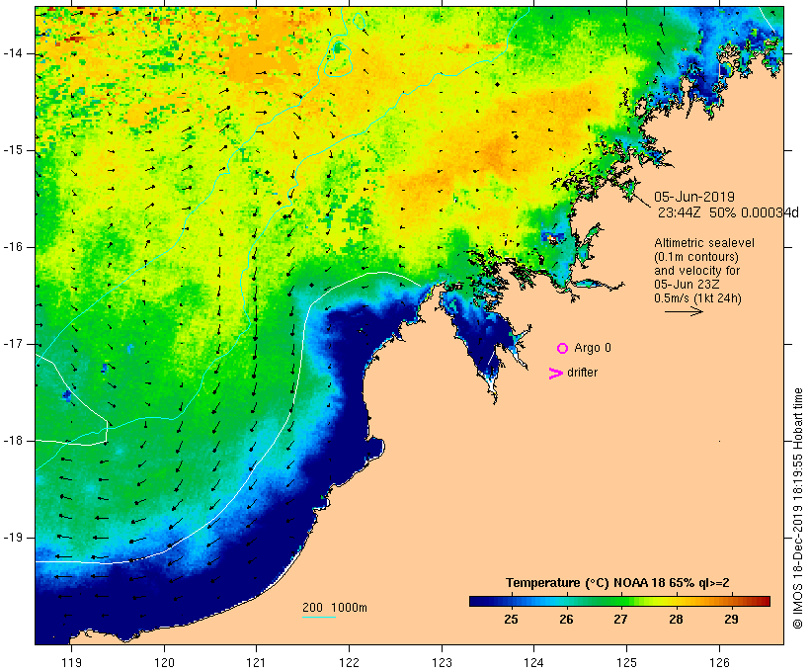The width and height of the screenshot is (810, 672).
Task: Click the '26' color bar tick label
Action: (x=566, y=620)
